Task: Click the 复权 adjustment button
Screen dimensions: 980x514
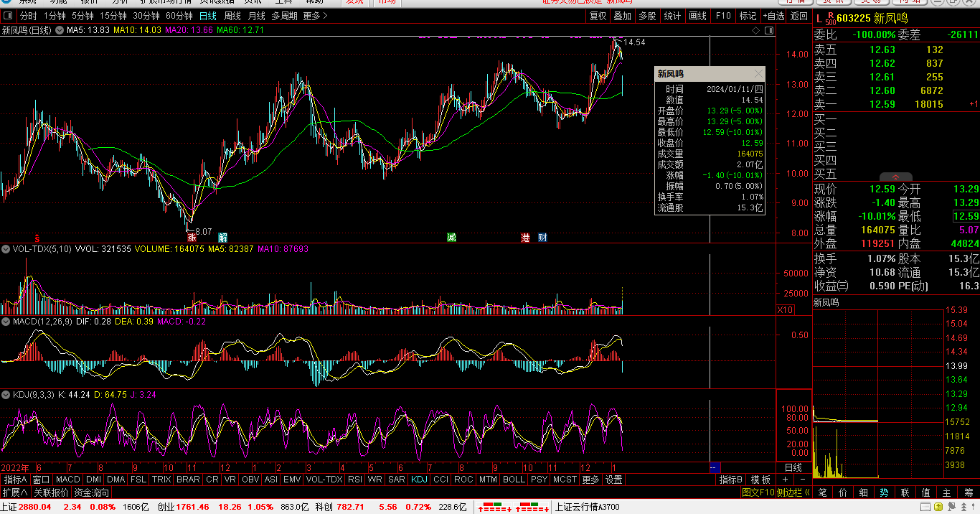Action: (598, 16)
